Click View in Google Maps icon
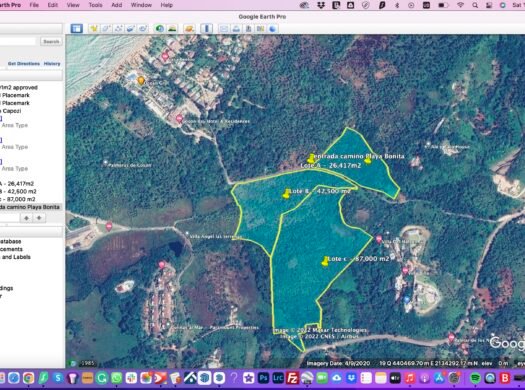525x390 pixels. pos(260,28)
